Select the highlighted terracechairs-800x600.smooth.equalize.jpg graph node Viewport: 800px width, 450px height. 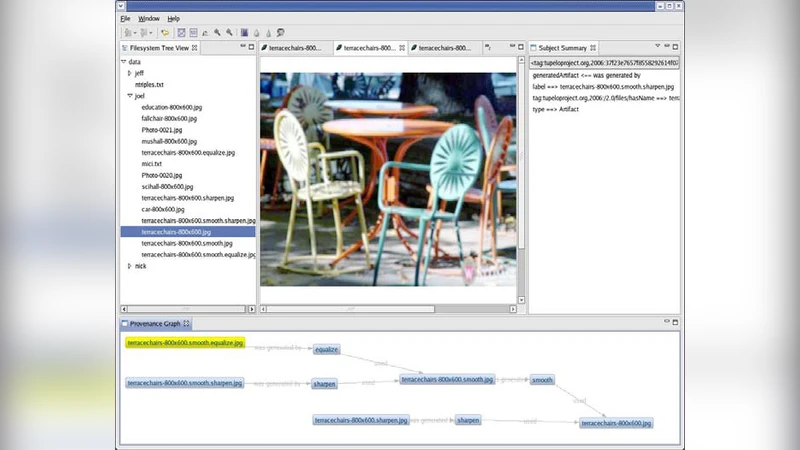pyautogui.click(x=185, y=343)
